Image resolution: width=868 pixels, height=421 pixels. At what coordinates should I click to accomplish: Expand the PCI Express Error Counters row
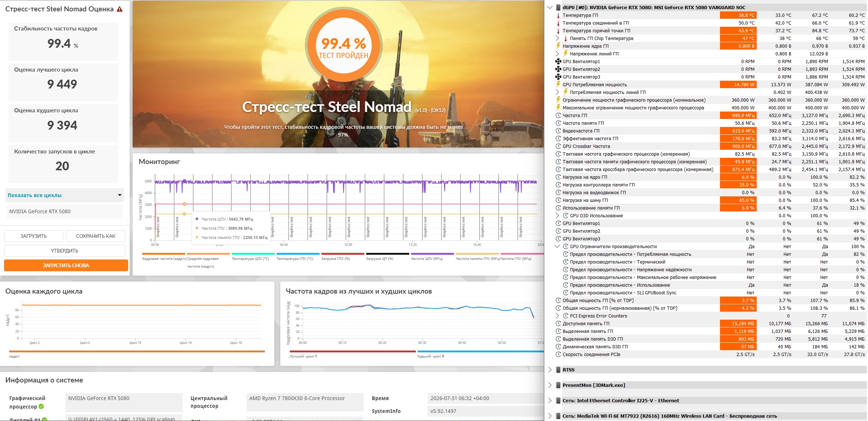click(x=557, y=316)
